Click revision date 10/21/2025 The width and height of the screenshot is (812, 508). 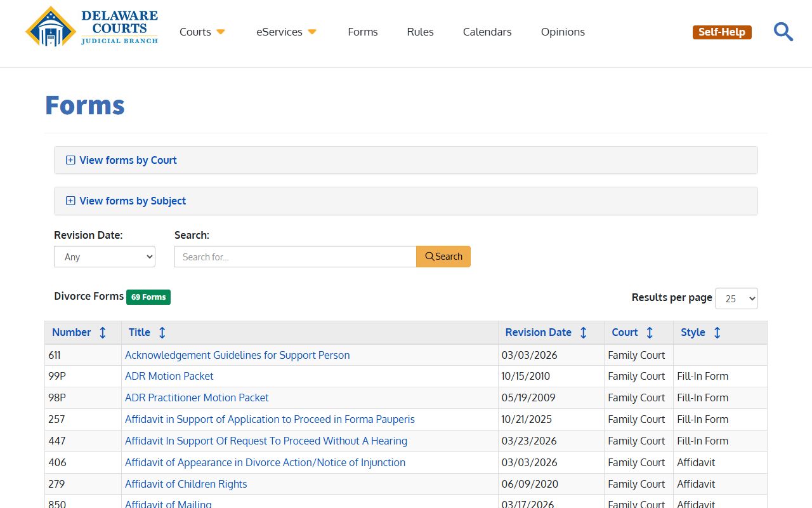point(527,419)
